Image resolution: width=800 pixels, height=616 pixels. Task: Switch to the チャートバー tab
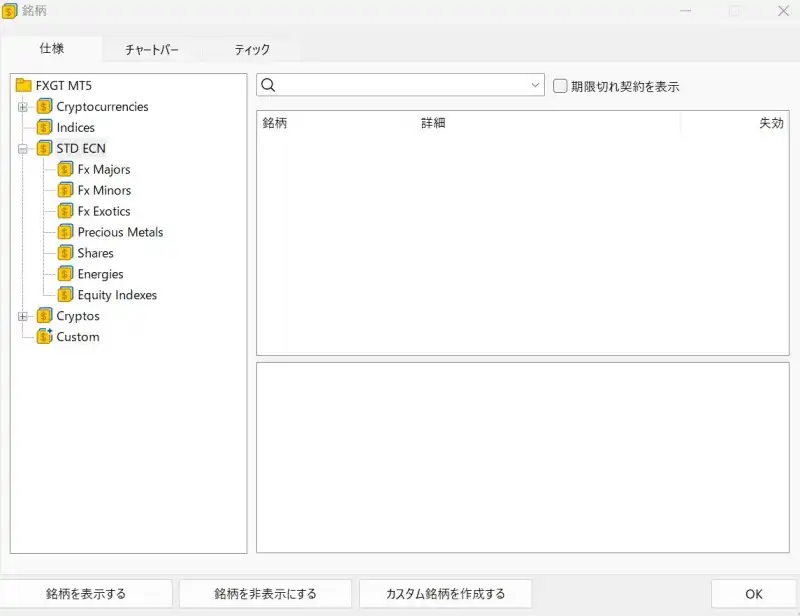tap(152, 50)
